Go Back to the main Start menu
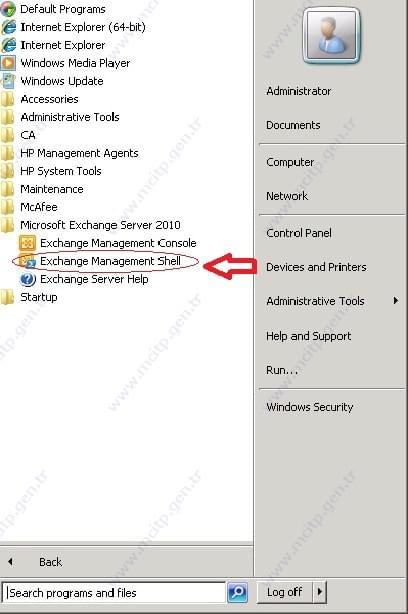408x614 pixels. (50, 562)
